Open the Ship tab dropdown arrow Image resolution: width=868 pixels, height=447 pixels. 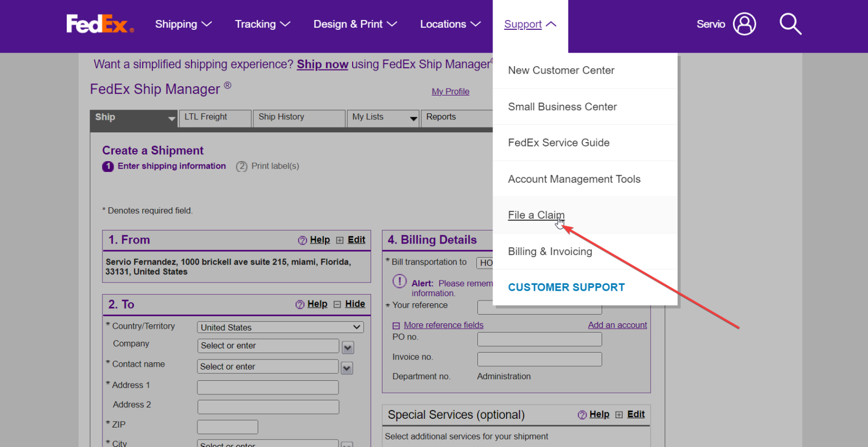pos(172,119)
